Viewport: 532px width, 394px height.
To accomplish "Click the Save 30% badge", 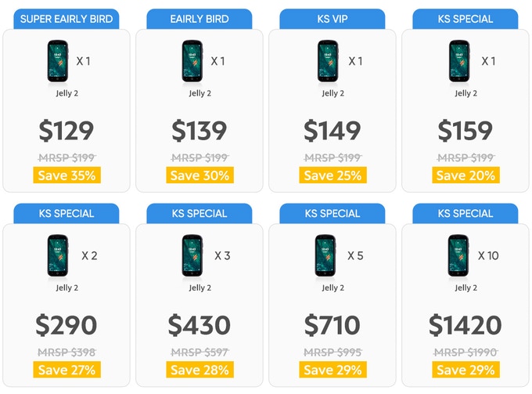I will 199,175.
